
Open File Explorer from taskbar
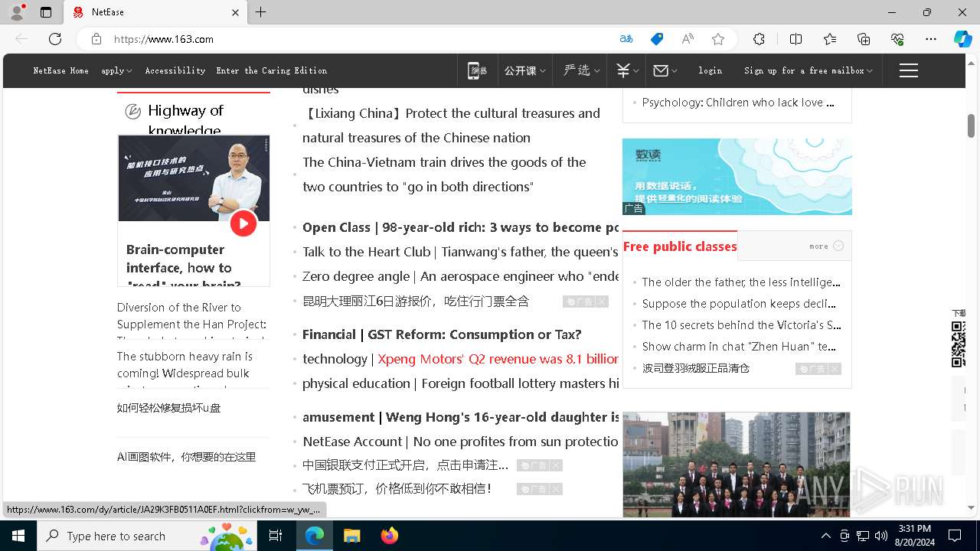(351, 536)
